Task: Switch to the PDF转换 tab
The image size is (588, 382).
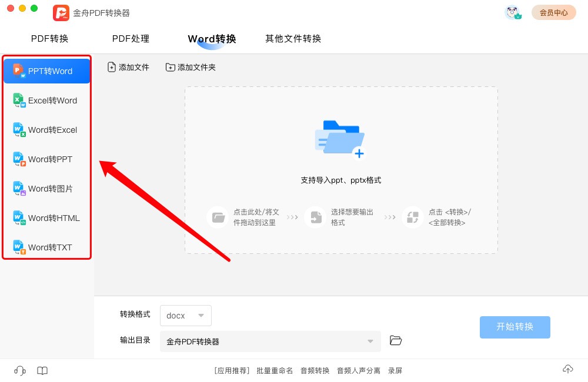Action: (x=50, y=39)
